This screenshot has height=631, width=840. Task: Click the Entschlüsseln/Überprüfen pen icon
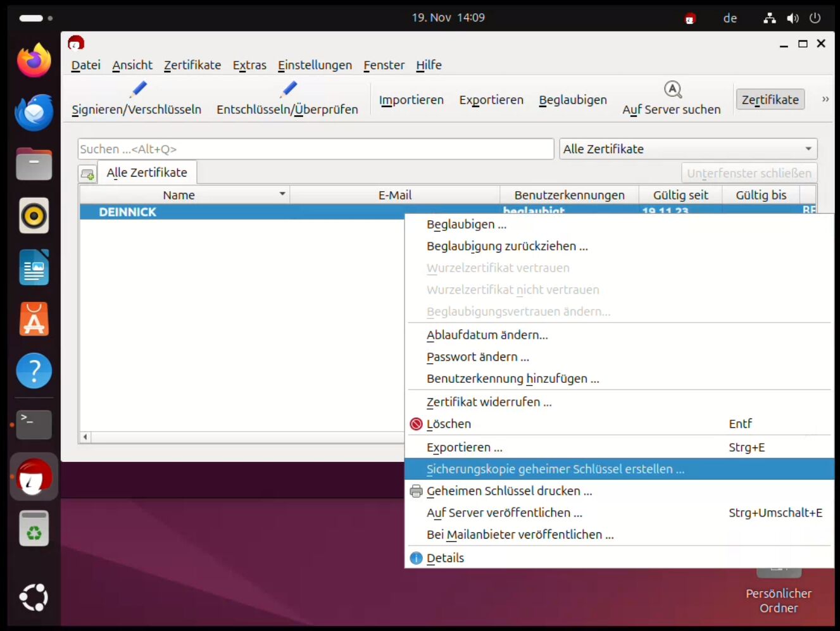pyautogui.click(x=289, y=89)
